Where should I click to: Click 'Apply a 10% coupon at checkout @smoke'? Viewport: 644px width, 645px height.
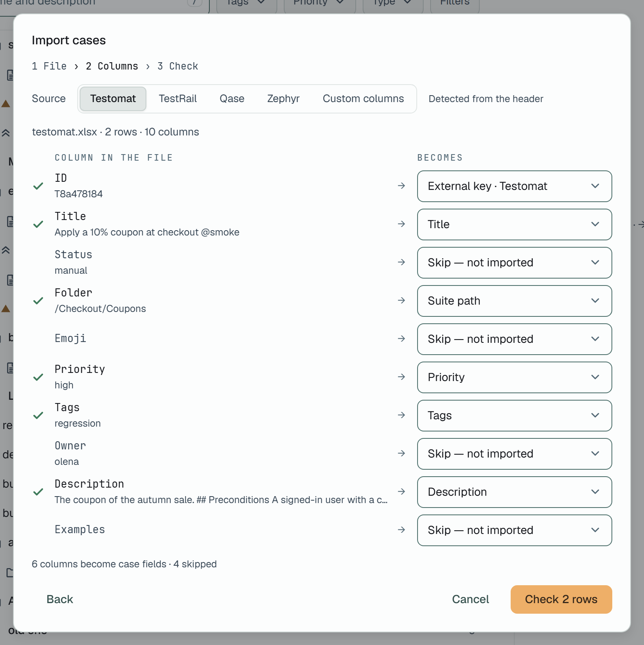[x=147, y=232]
